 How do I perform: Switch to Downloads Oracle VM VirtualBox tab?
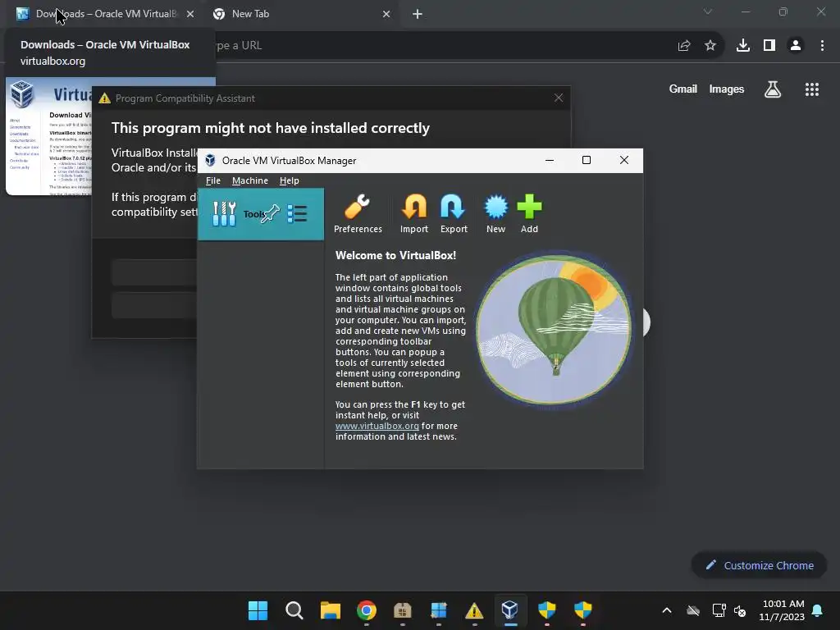tap(104, 14)
